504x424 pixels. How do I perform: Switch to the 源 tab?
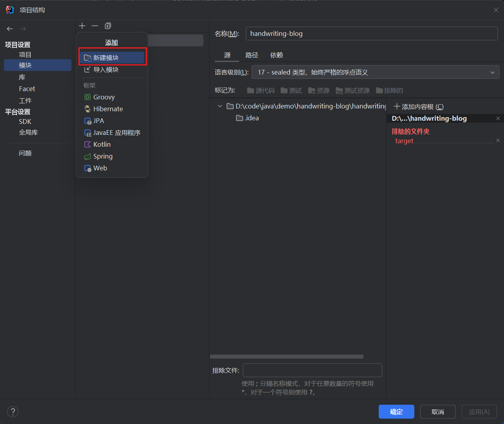tap(227, 55)
